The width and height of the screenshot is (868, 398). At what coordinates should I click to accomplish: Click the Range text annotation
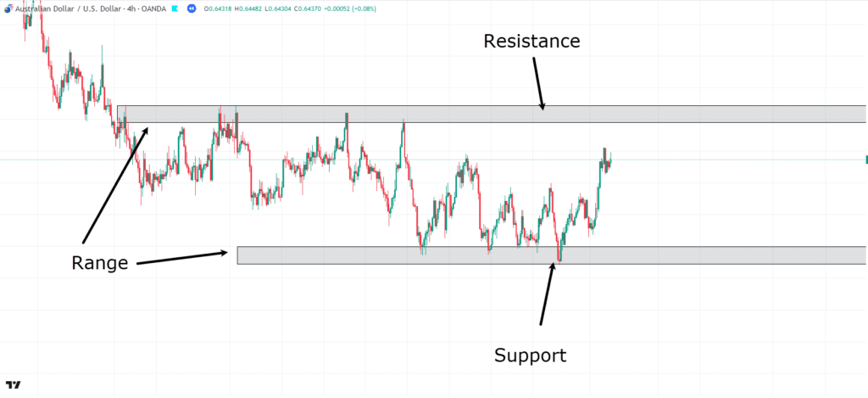click(x=99, y=263)
